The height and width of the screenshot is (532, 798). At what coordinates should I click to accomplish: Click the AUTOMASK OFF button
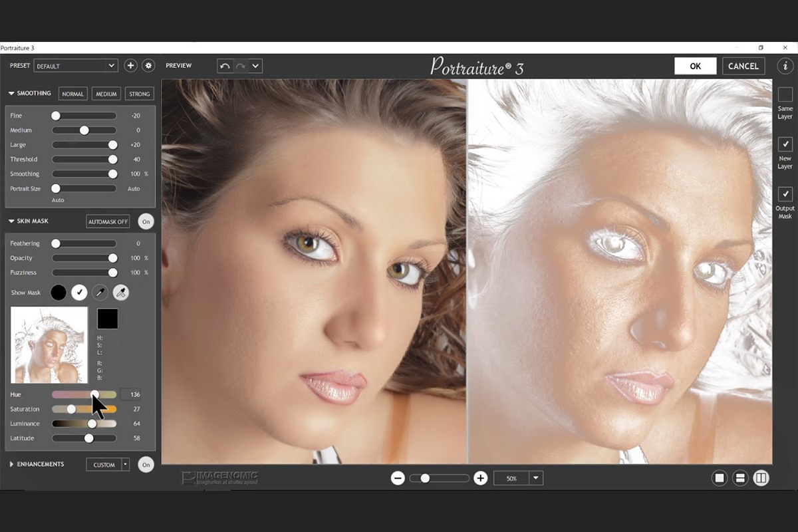click(108, 221)
